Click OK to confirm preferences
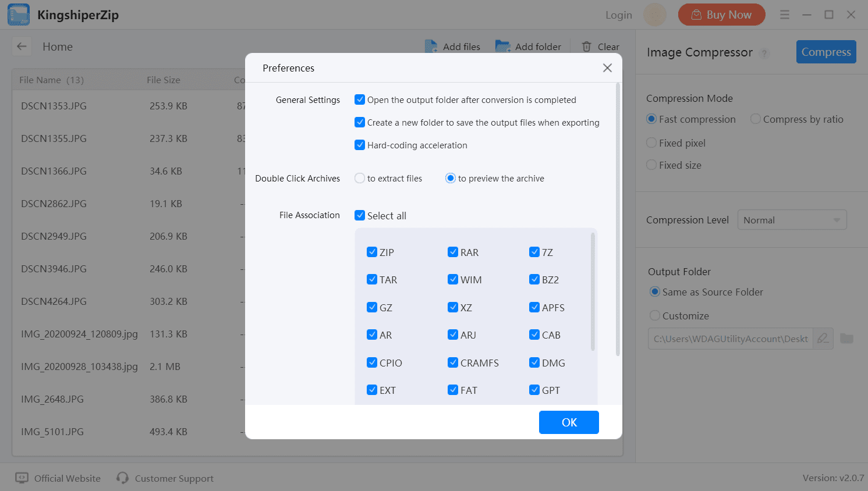This screenshot has height=491, width=868. tap(569, 422)
